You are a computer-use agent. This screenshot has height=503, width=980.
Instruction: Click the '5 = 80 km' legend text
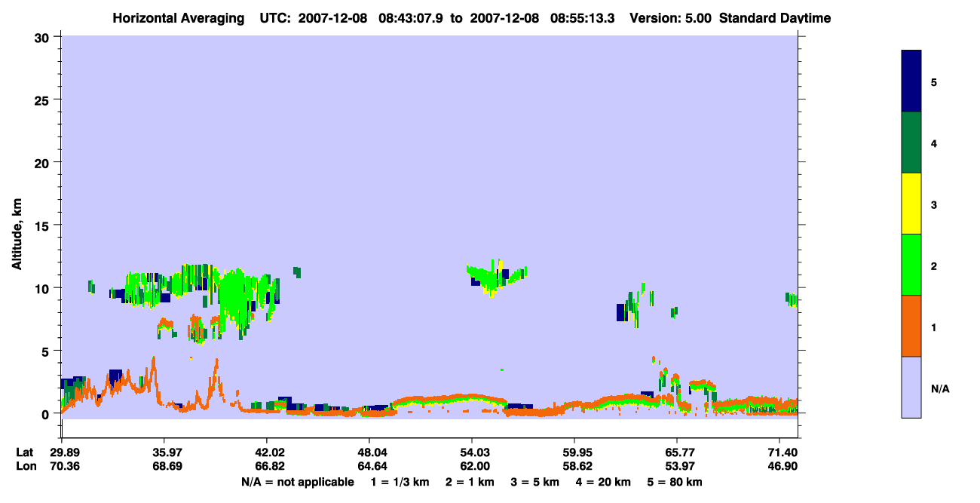(x=675, y=482)
